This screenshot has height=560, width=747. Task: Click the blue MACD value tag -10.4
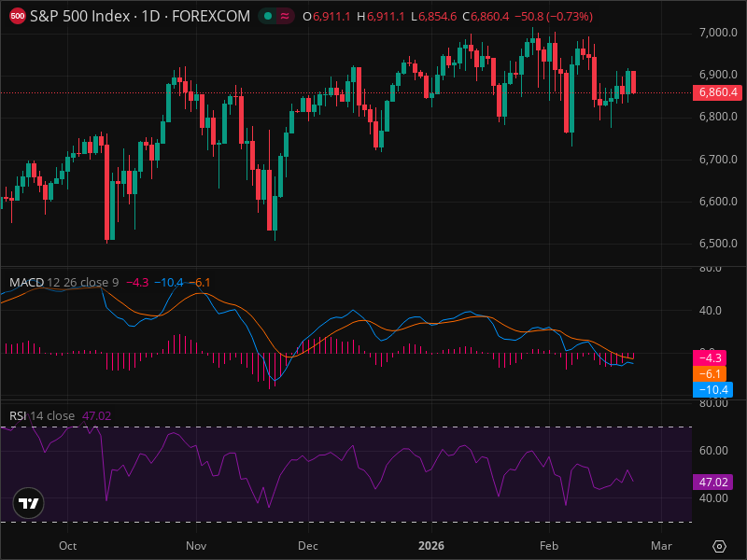click(x=712, y=389)
